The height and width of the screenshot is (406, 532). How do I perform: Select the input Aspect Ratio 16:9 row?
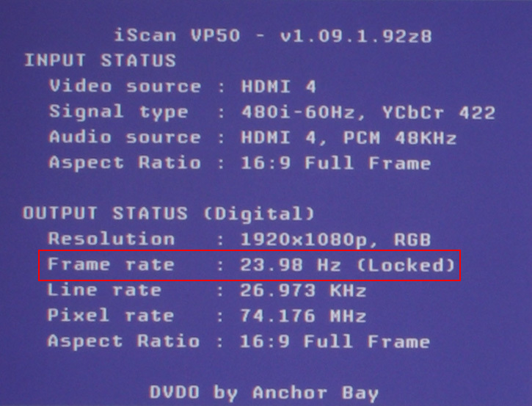coord(240,163)
